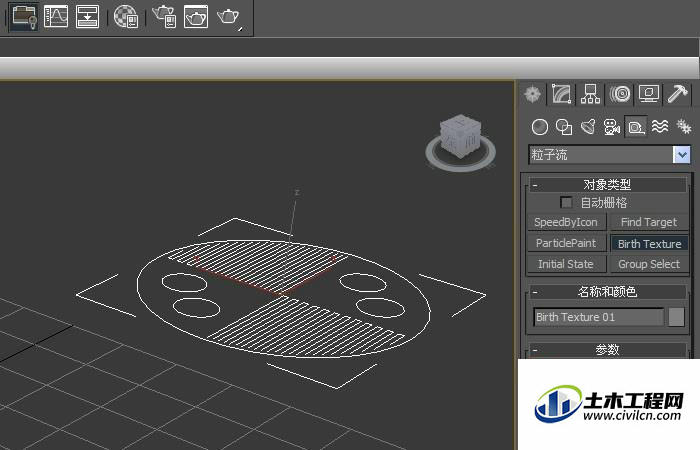Click the Render Production teapot
Image resolution: width=700 pixels, height=450 pixels.
coord(229,17)
